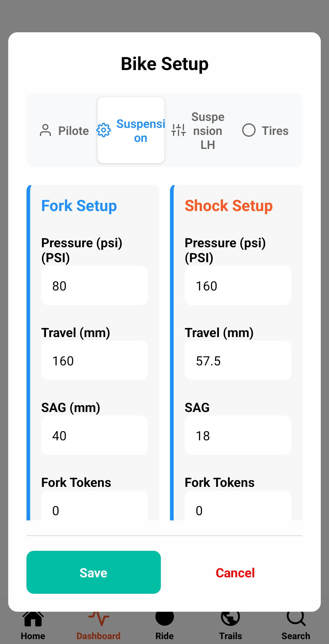Image resolution: width=329 pixels, height=644 pixels.
Task: Click the Pilote person icon
Action: [x=45, y=130]
